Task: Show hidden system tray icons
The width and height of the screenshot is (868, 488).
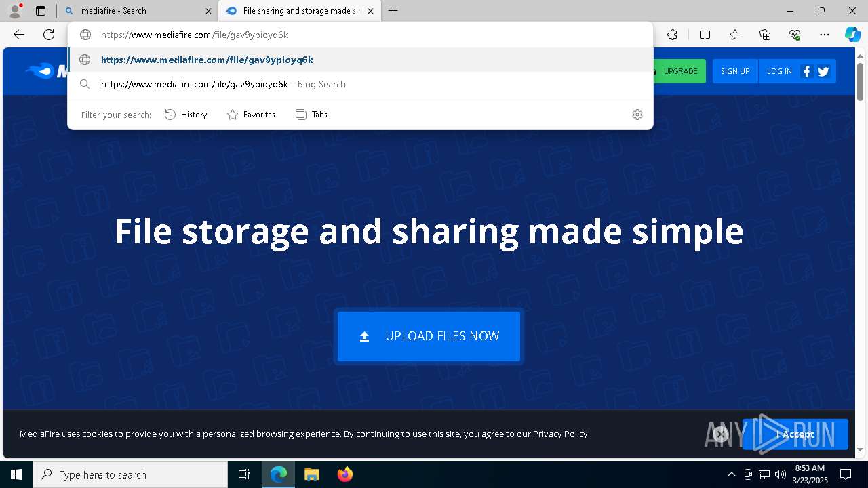Action: tap(731, 474)
